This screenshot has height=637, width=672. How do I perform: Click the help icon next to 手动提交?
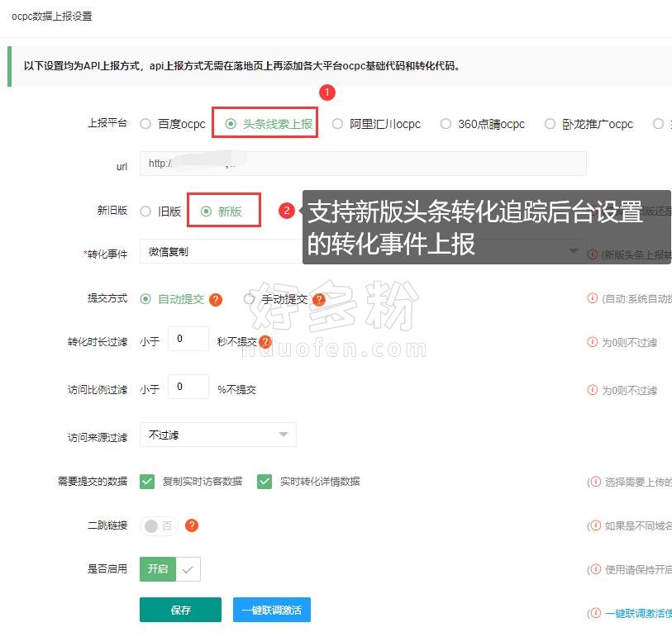319,299
